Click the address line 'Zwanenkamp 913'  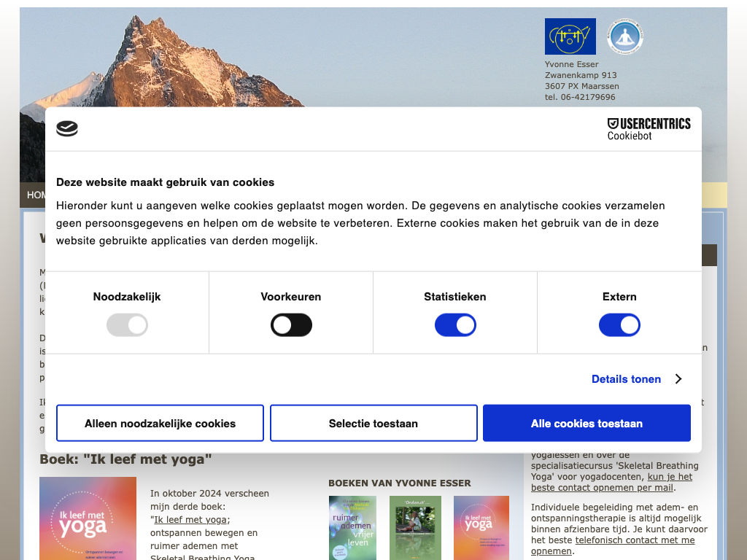(x=581, y=75)
